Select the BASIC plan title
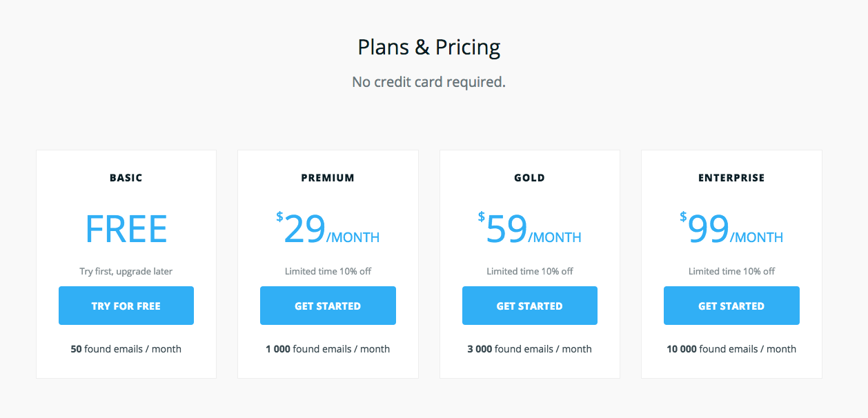This screenshot has width=868, height=418. click(x=126, y=177)
